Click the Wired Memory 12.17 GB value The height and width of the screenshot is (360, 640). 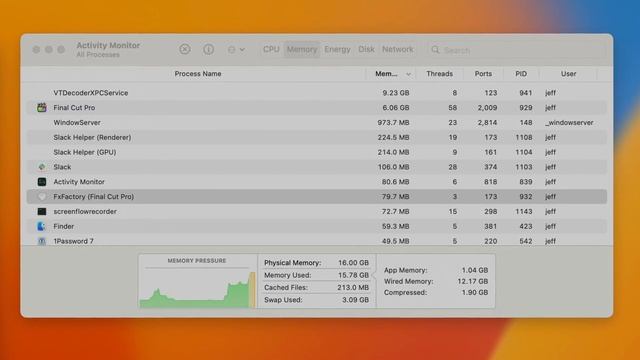click(x=472, y=281)
